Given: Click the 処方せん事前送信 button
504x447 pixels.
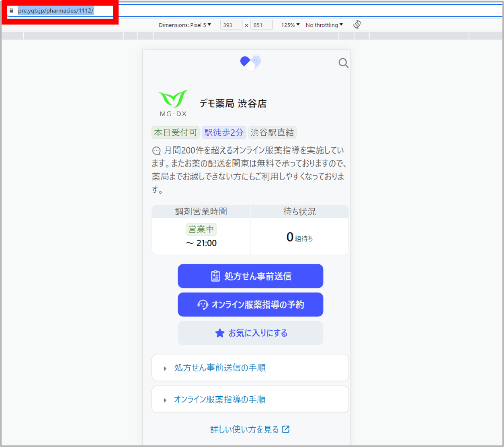Looking at the screenshot, I should [250, 276].
